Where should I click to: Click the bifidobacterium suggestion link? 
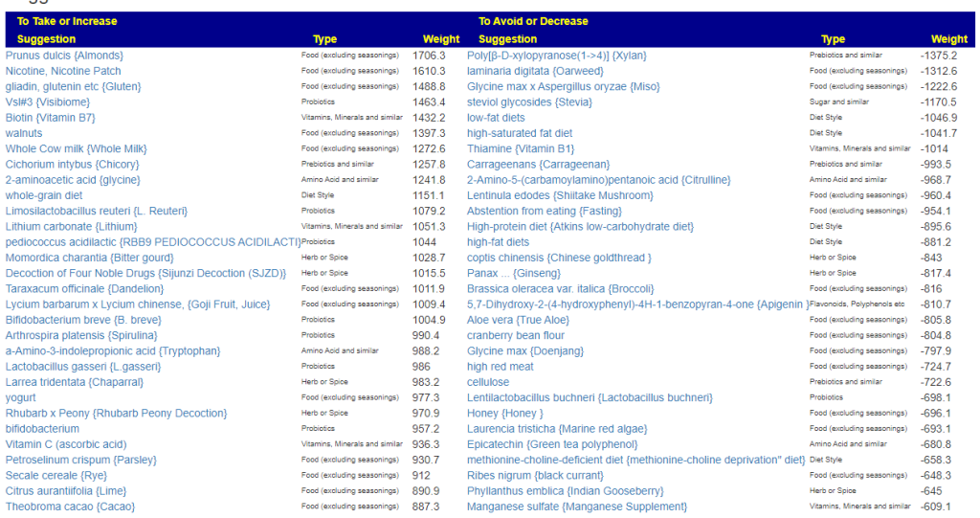[x=42, y=429]
